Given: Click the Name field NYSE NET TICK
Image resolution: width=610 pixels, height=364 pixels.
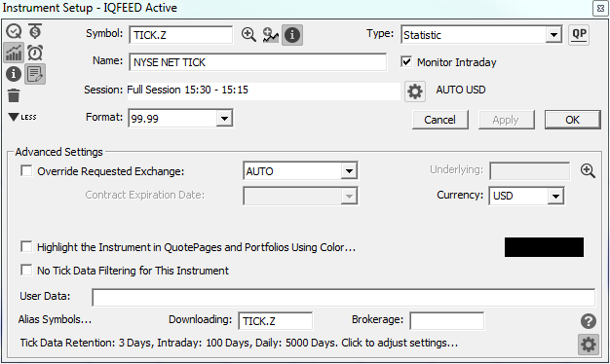Looking at the screenshot, I should point(257,62).
